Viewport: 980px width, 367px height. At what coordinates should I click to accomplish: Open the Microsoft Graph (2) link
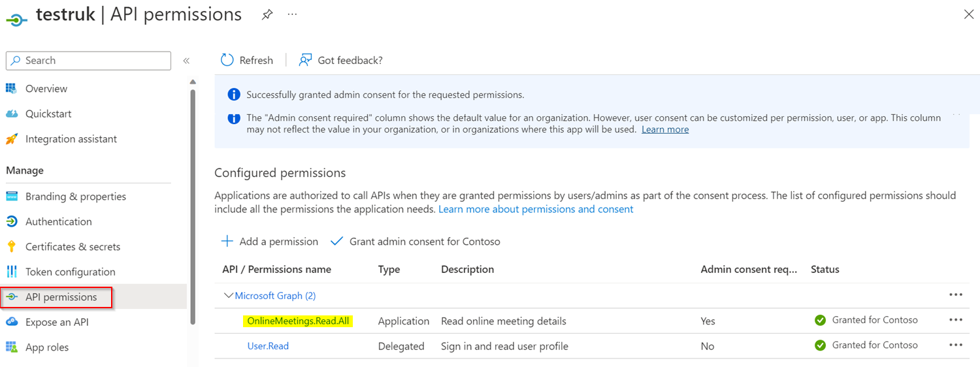pyautogui.click(x=275, y=296)
